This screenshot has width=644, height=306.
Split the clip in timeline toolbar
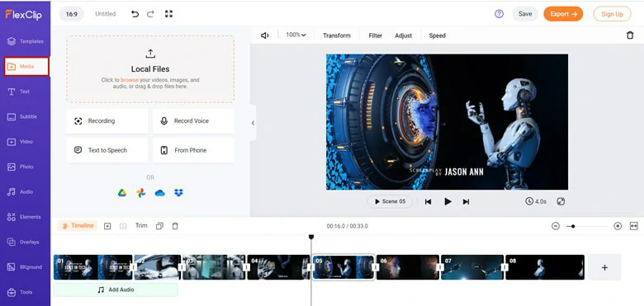123,226
